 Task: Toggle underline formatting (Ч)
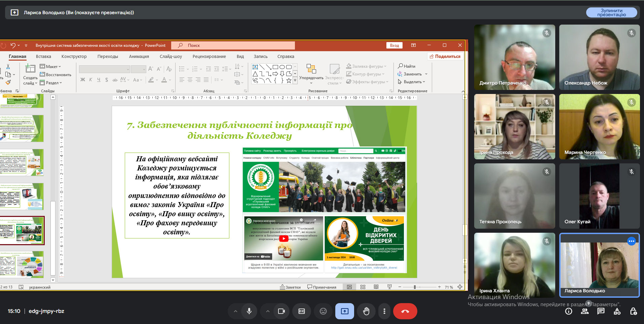tap(99, 80)
